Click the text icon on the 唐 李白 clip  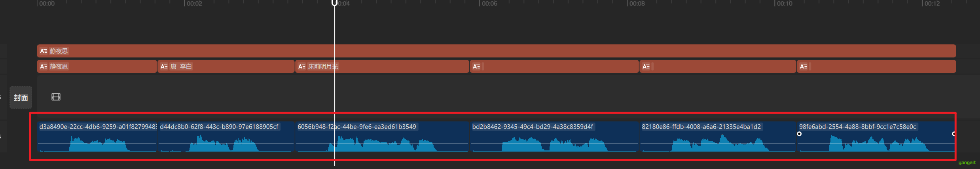[x=164, y=66]
